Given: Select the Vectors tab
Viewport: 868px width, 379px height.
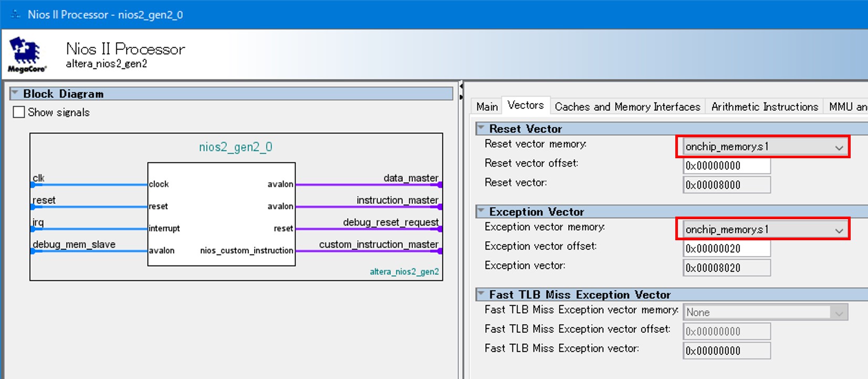Looking at the screenshot, I should coord(526,106).
